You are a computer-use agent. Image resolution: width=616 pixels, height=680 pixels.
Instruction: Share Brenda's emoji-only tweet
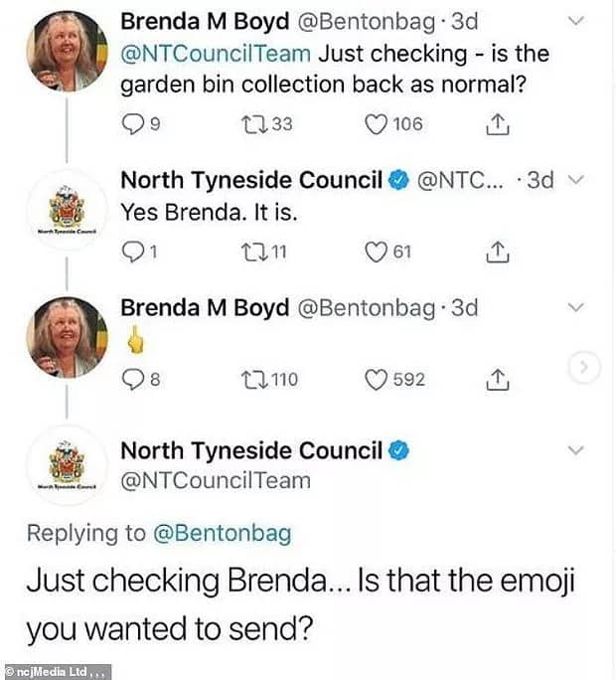coord(499,379)
